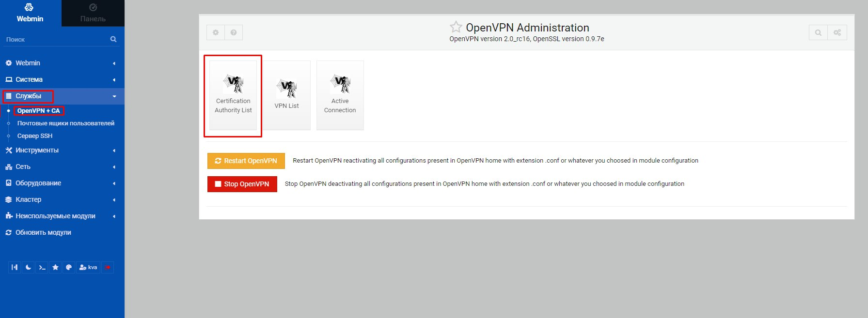Screen dimensions: 868x318
Task: Open the terminal command shell icon
Action: point(42,267)
